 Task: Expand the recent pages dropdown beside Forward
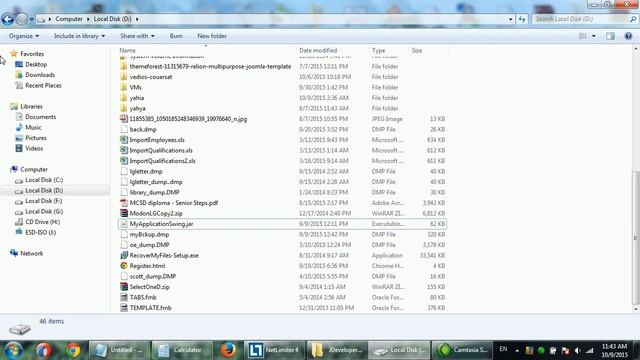[x=31, y=19]
